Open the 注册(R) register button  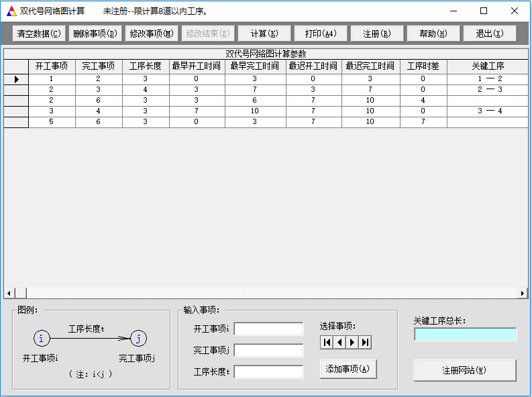click(377, 34)
